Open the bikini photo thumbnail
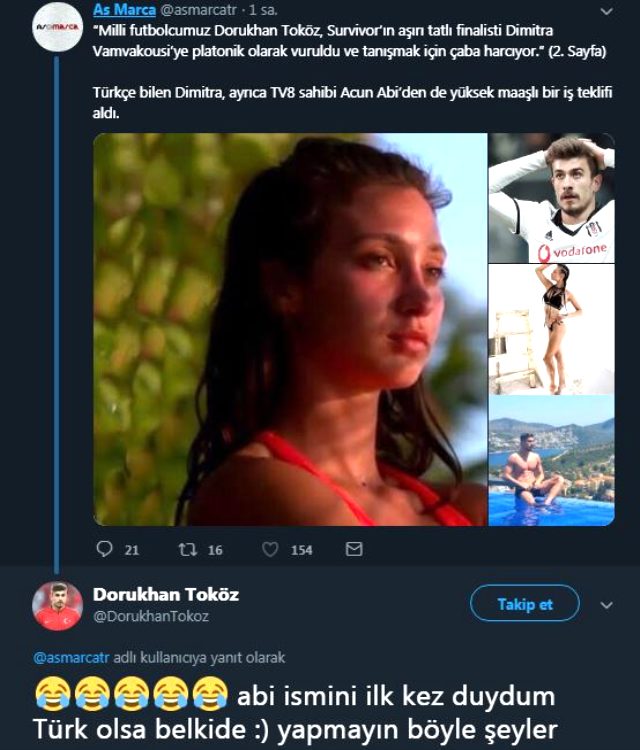Screen dimensions: 640x750 click(551, 329)
